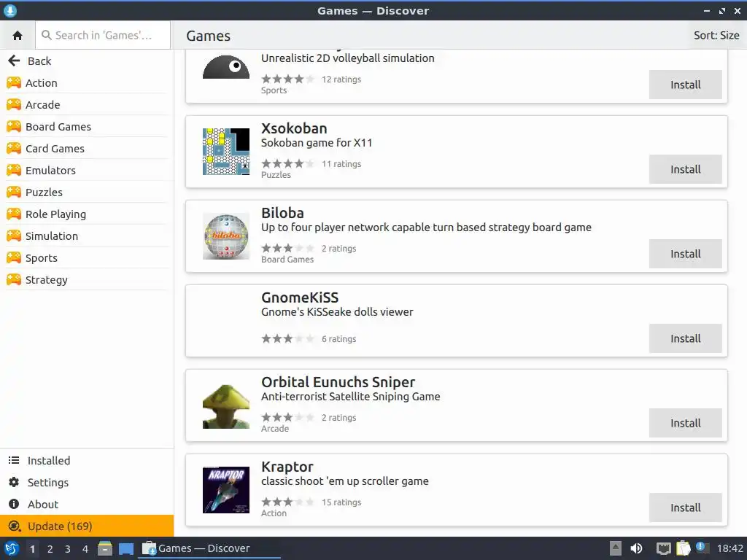Click the Puzzles gamepad icon
The image size is (747, 560).
point(14,192)
